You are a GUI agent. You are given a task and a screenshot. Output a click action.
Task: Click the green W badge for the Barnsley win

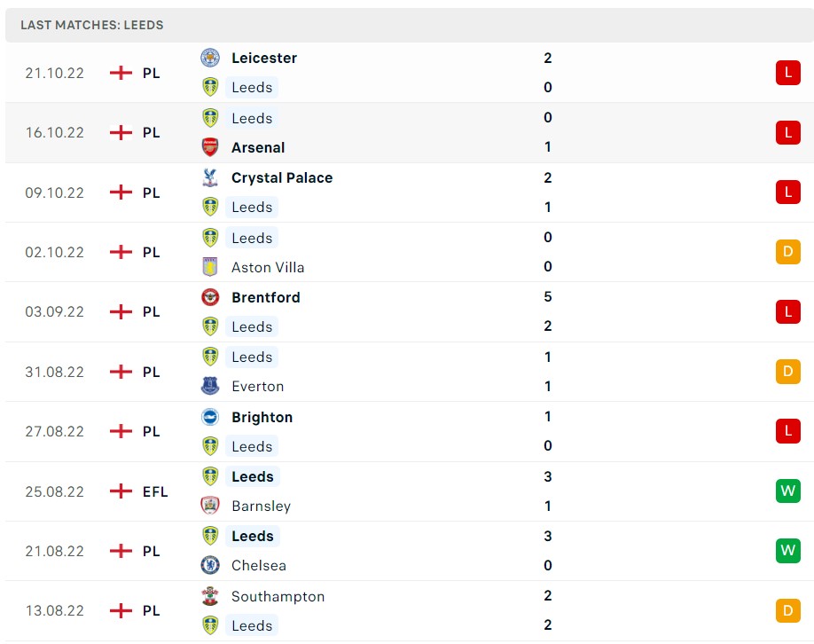[787, 491]
